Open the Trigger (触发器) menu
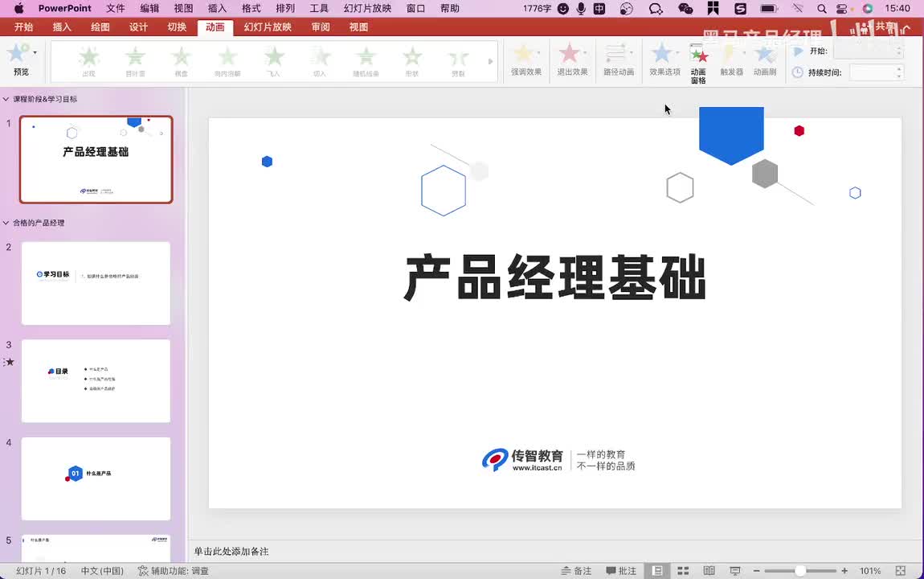The height and width of the screenshot is (579, 924). point(731,60)
